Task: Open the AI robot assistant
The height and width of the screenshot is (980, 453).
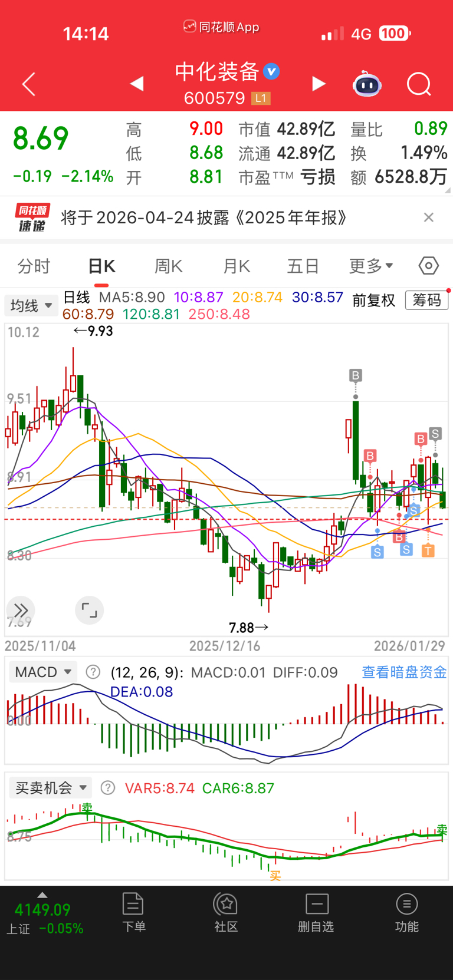Action: 367,84
